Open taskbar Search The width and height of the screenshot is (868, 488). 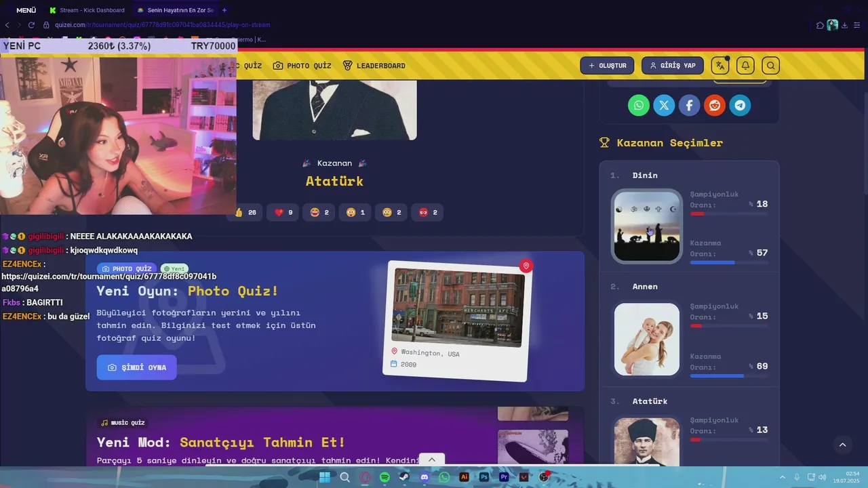point(344,477)
